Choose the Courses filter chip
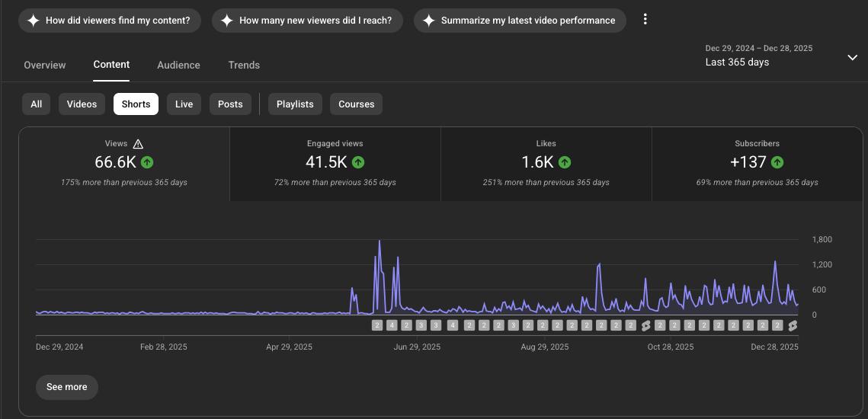 (x=356, y=104)
